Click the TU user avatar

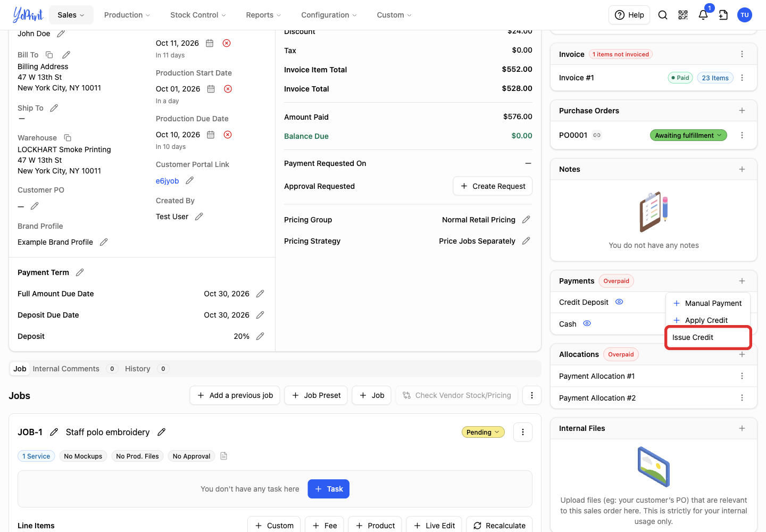745,15
